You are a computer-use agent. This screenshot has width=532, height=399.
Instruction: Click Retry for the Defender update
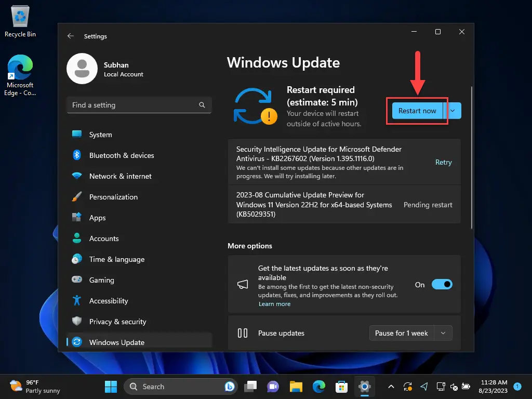(444, 162)
